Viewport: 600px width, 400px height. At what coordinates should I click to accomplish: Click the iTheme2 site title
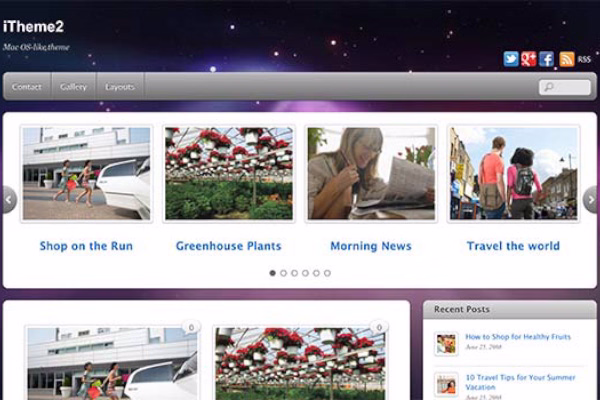click(x=33, y=26)
